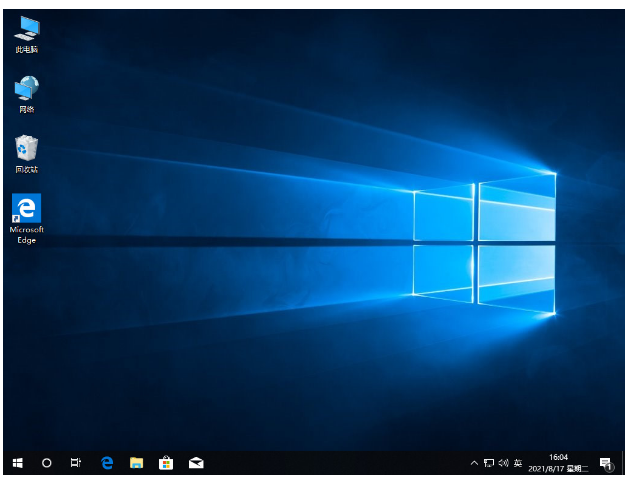630x483 pixels.
Task: Open File Explorer from the taskbar
Action: [x=137, y=463]
